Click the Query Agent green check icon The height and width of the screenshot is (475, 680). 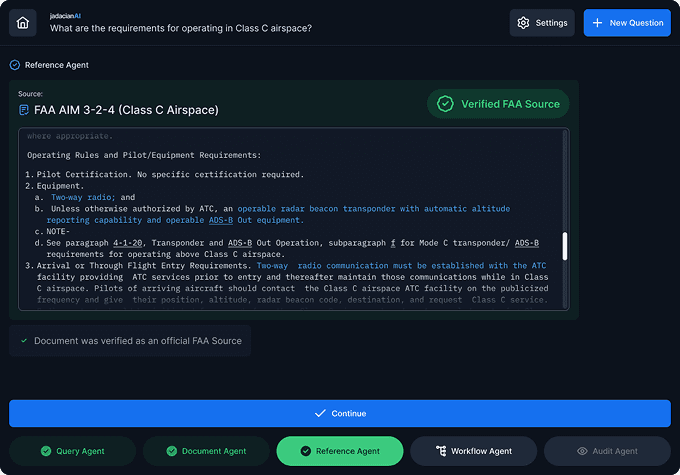(x=46, y=451)
